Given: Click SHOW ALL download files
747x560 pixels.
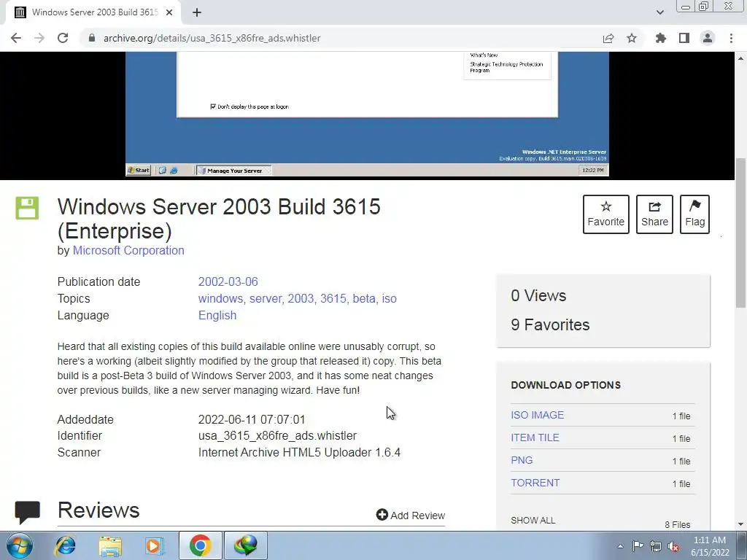Looking at the screenshot, I should 533,521.
